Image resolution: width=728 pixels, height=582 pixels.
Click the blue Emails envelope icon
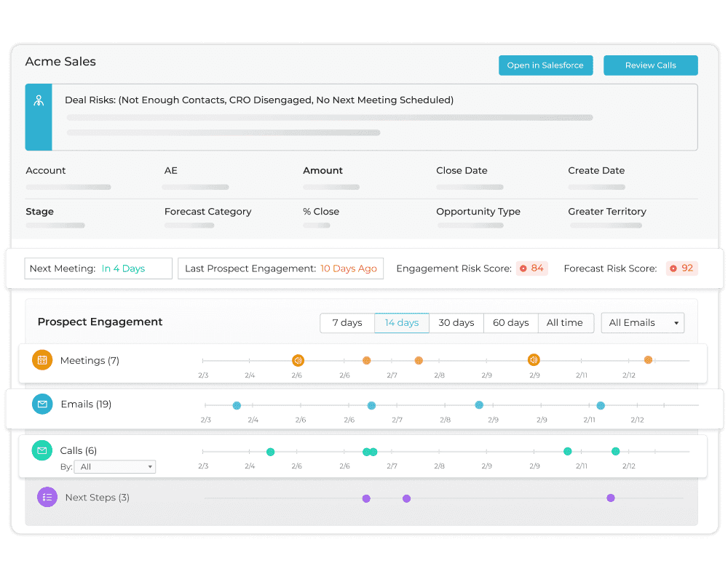[42, 404]
